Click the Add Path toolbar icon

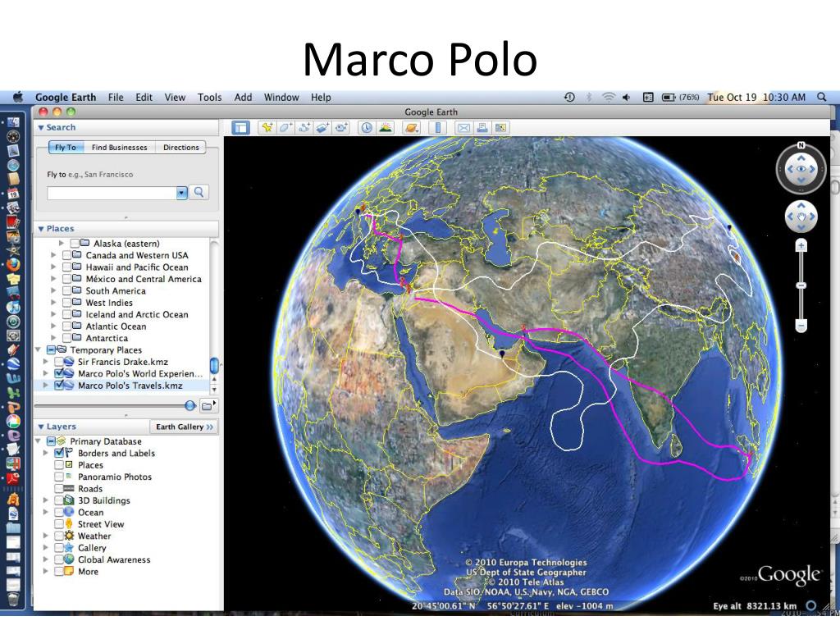304,127
